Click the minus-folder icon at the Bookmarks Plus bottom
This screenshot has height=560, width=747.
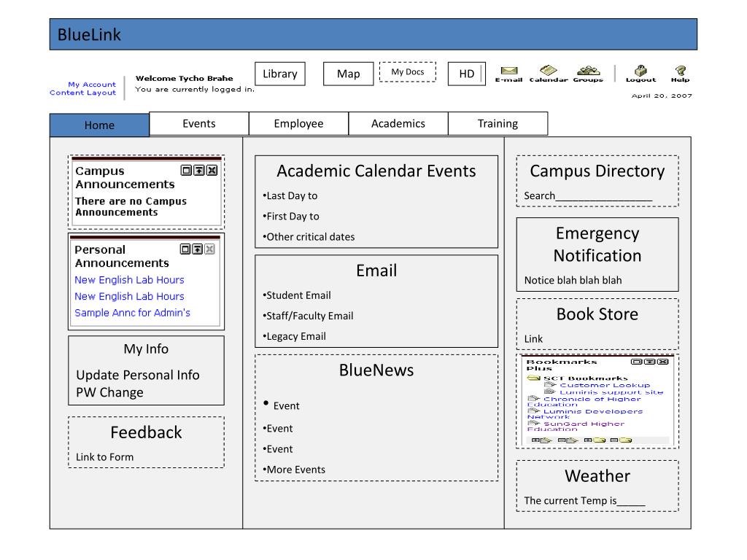pyautogui.click(x=621, y=440)
